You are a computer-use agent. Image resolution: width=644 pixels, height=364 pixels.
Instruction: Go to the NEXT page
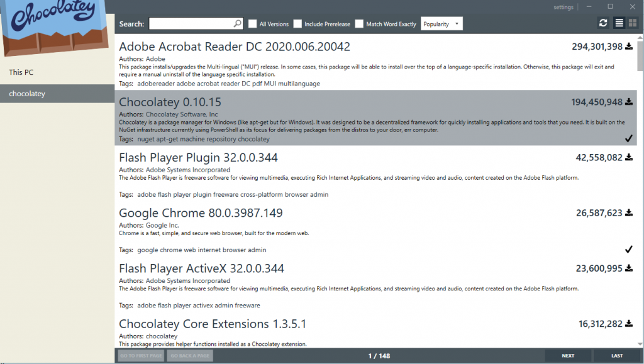click(568, 356)
